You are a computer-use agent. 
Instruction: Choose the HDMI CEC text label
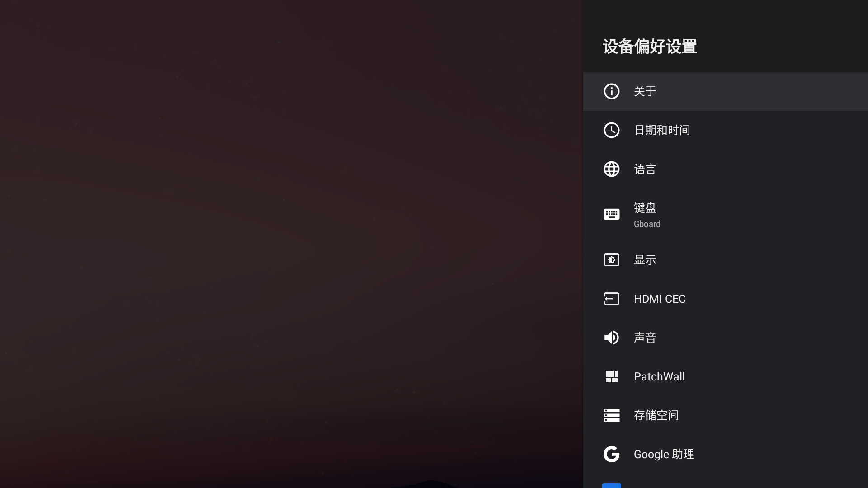click(x=660, y=299)
